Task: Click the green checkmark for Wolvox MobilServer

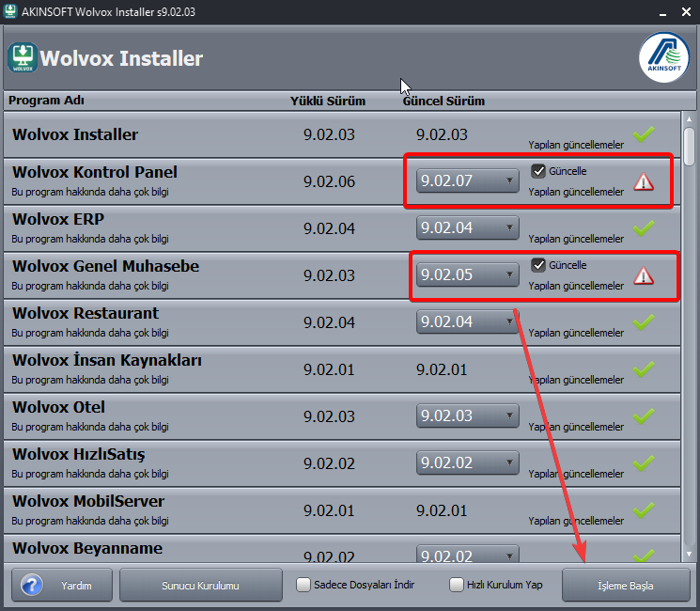Action: 644,510
